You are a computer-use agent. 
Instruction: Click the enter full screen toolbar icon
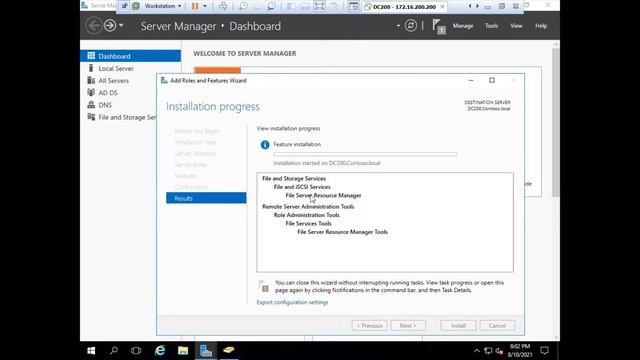point(319,6)
